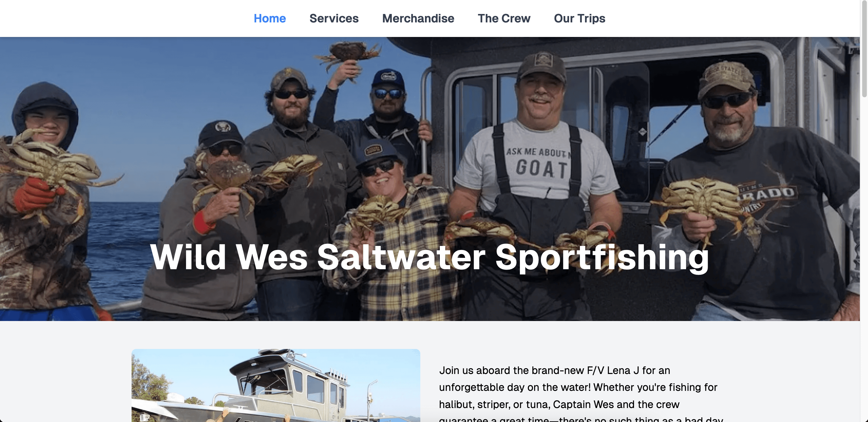
Task: Open the Merchandise menu item
Action: [x=418, y=18]
